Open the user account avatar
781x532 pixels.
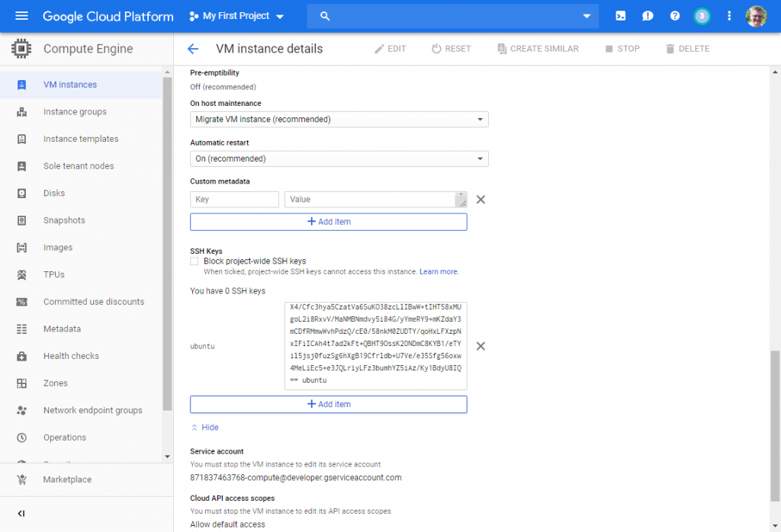pos(756,16)
